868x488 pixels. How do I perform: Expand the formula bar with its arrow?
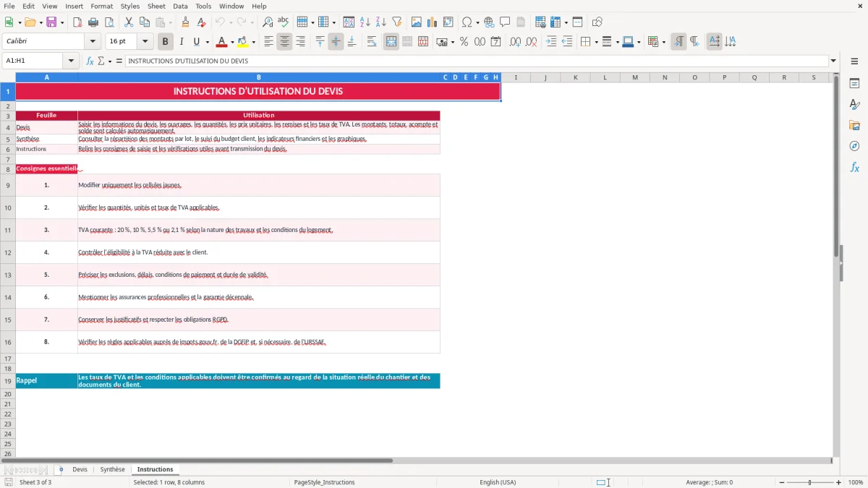click(x=833, y=61)
